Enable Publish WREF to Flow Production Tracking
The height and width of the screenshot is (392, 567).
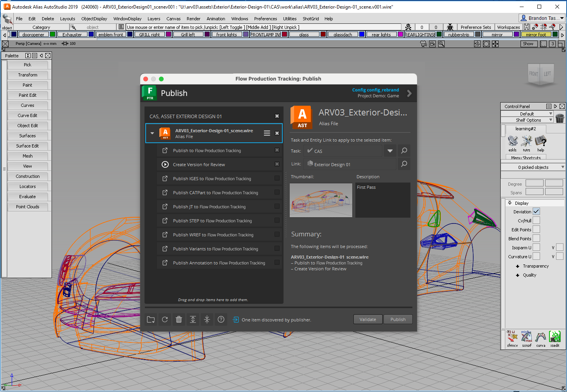click(x=277, y=234)
